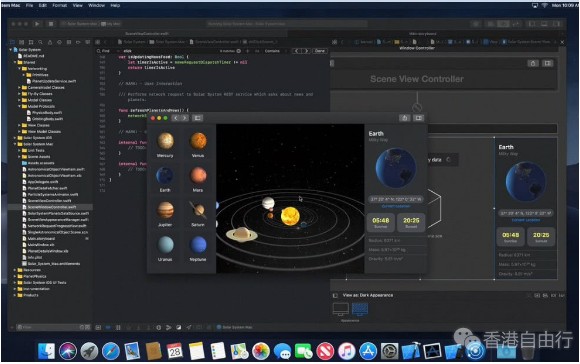Image resolution: width=580 pixels, height=364 pixels.
Task: Go back in Solar System app window
Action: [175, 118]
